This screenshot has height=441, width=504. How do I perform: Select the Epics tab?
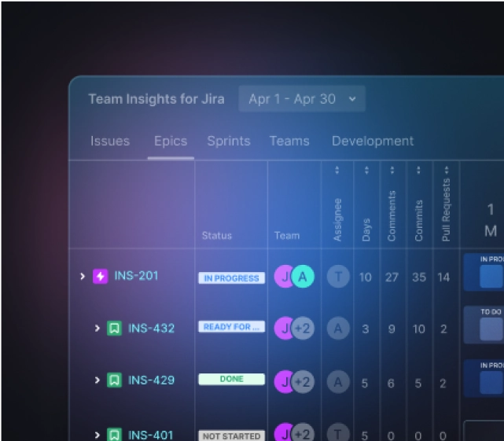[171, 141]
